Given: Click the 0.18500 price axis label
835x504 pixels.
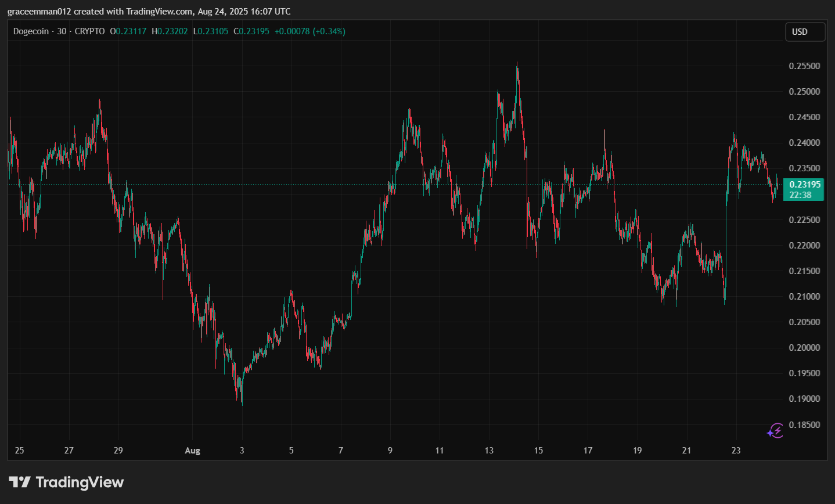Looking at the screenshot, I should point(804,425).
